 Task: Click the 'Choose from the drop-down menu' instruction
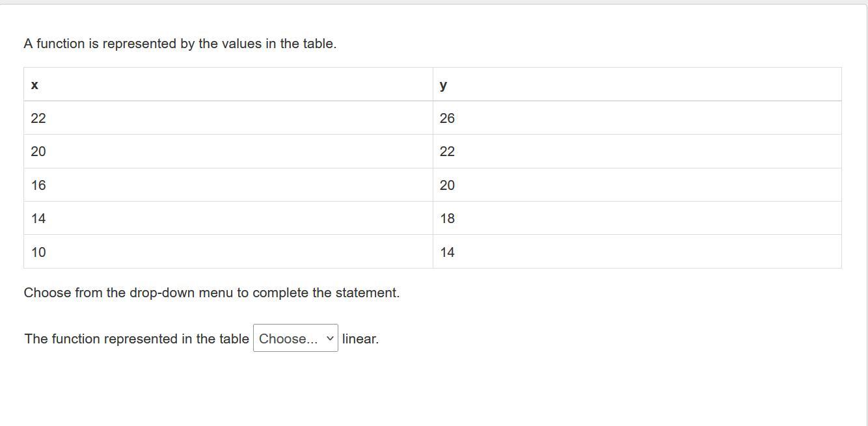coord(129,293)
